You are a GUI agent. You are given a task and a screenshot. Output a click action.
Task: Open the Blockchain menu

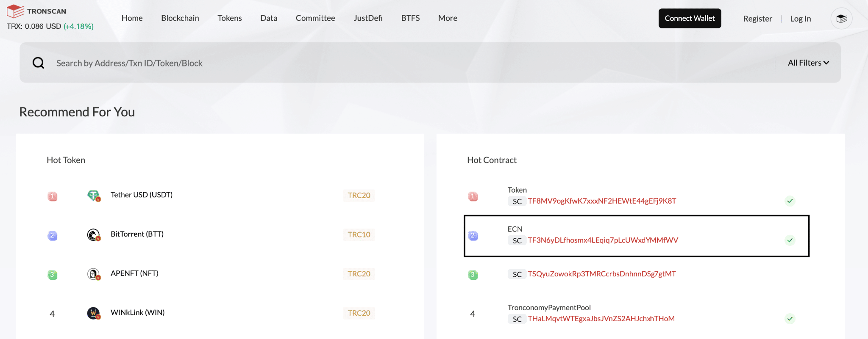tap(180, 18)
